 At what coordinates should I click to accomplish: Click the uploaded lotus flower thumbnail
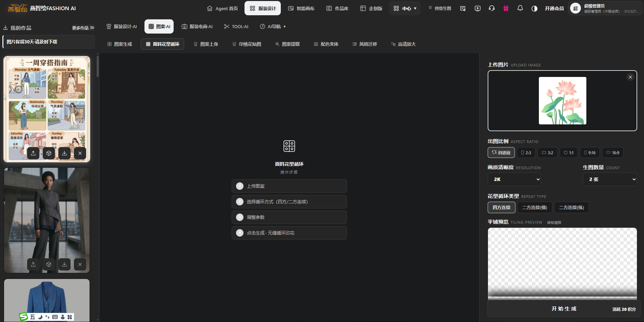pos(563,101)
